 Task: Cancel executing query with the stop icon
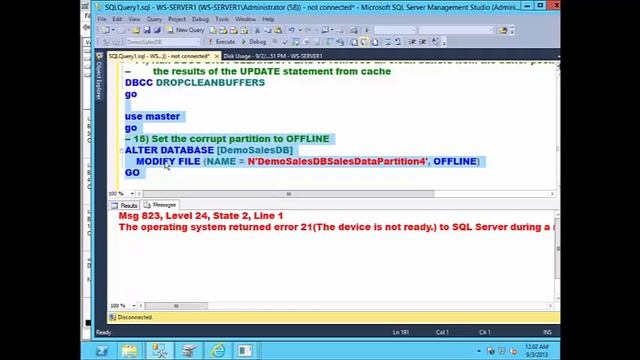[275, 42]
